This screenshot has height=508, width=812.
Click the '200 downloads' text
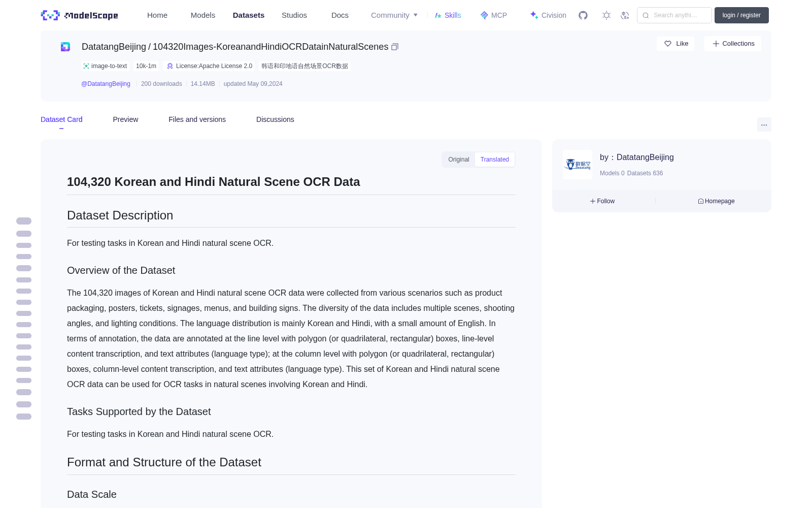[161, 84]
